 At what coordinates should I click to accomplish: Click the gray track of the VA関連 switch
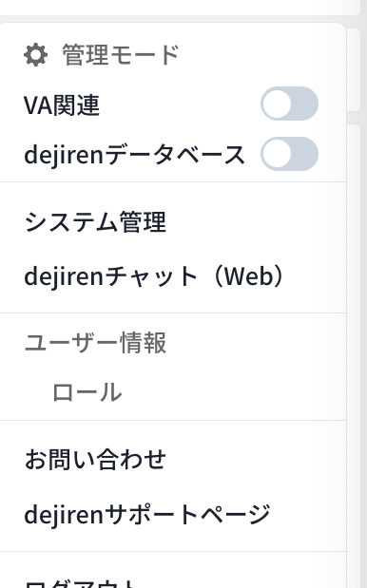[x=304, y=104]
